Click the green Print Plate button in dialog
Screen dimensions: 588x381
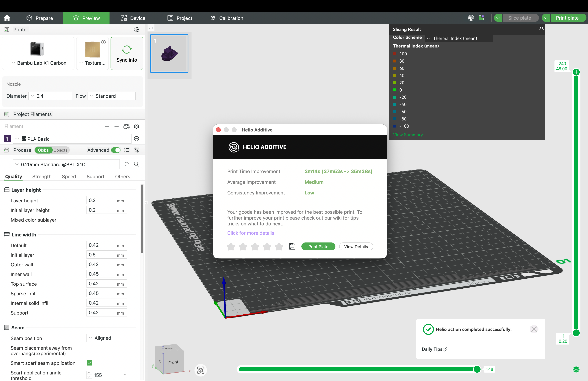(318, 246)
